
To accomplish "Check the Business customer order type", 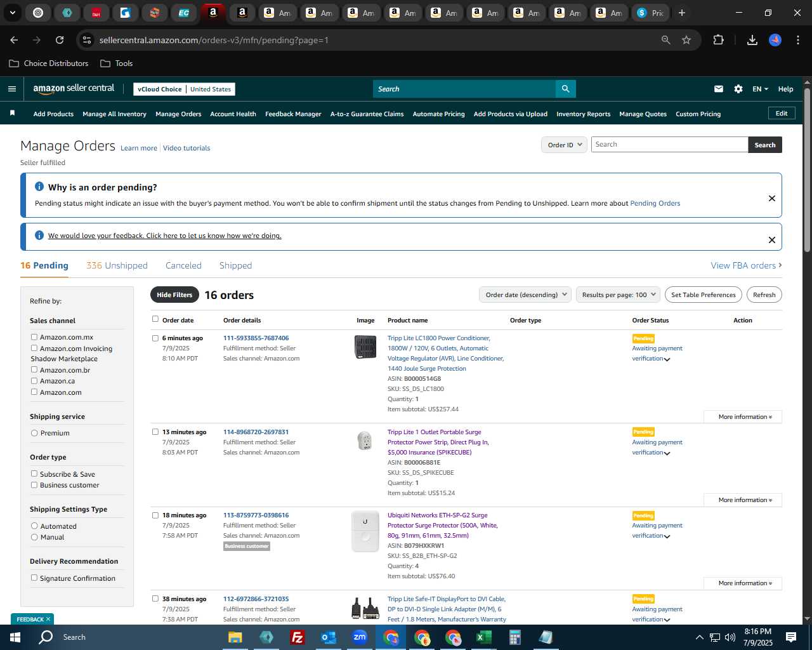I will [x=34, y=485].
